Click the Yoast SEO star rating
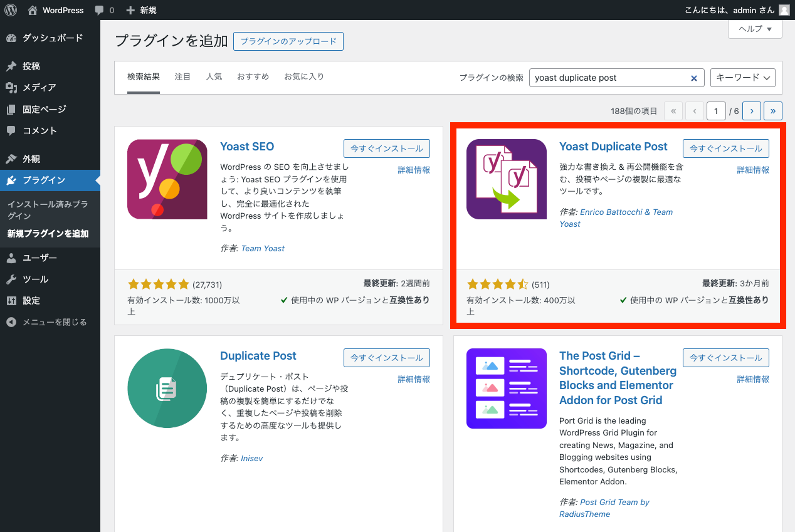This screenshot has width=795, height=532. 158,284
